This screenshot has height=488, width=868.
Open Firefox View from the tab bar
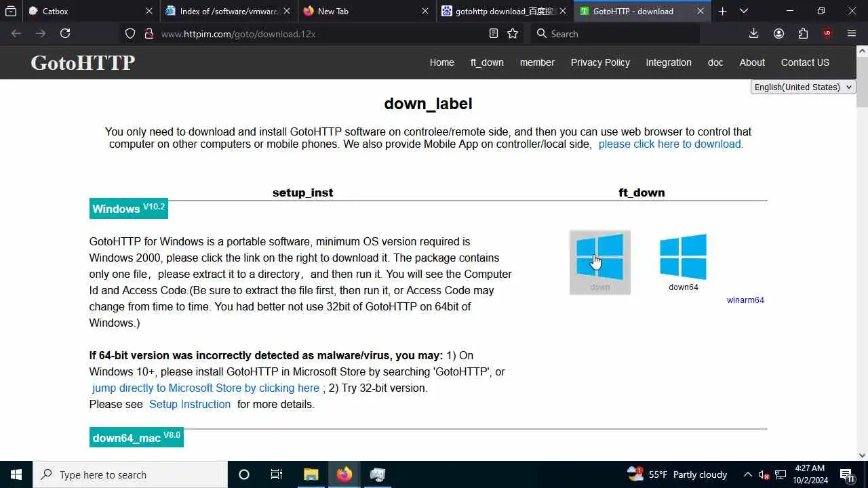(11, 11)
